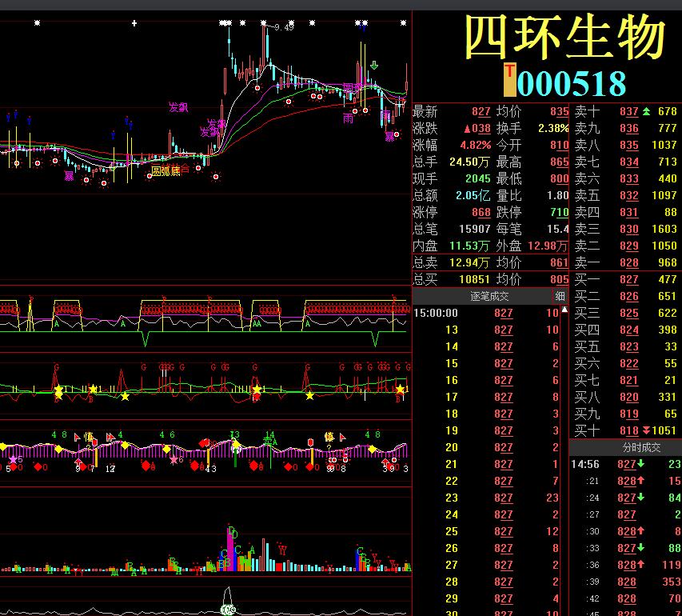Click 均价 value 805
Image resolution: width=682 pixels, height=616 pixels.
pyautogui.click(x=560, y=279)
